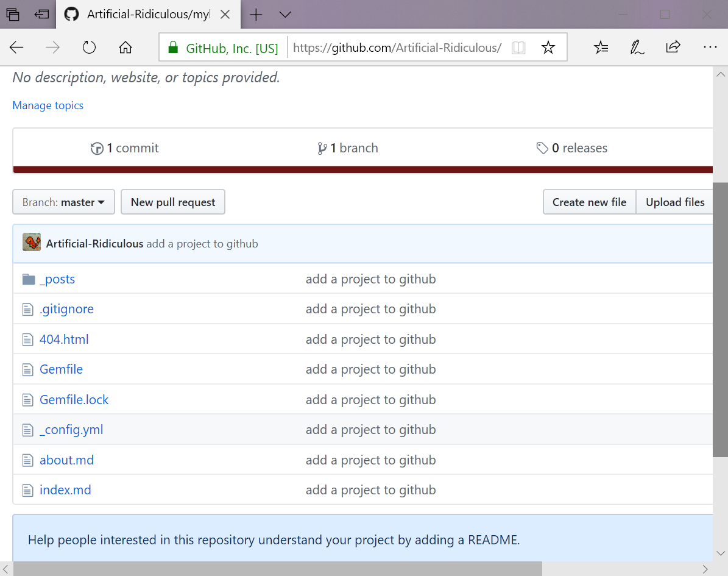This screenshot has width=728, height=576.
Task: Open Reading view book icon
Action: [518, 48]
